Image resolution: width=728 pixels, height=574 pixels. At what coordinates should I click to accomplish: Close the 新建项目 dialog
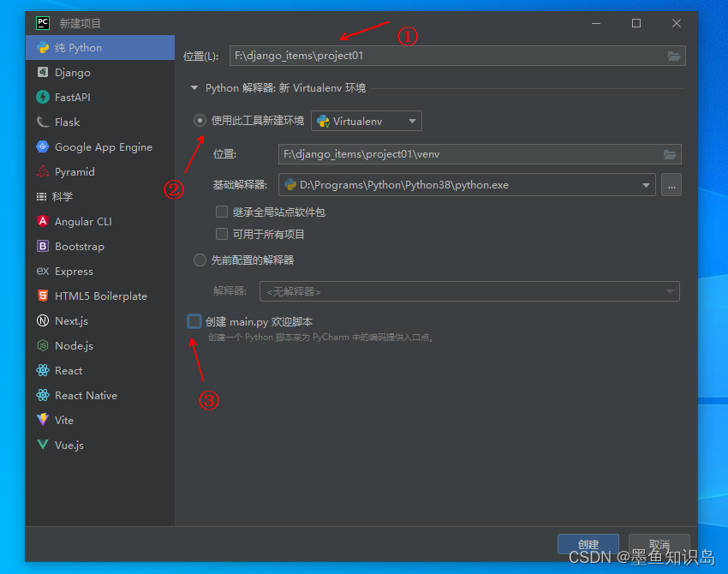pos(677,23)
